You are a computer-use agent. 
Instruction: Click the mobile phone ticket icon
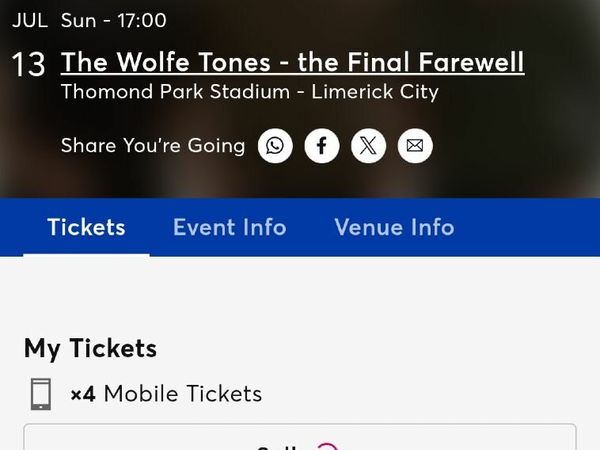(41, 394)
